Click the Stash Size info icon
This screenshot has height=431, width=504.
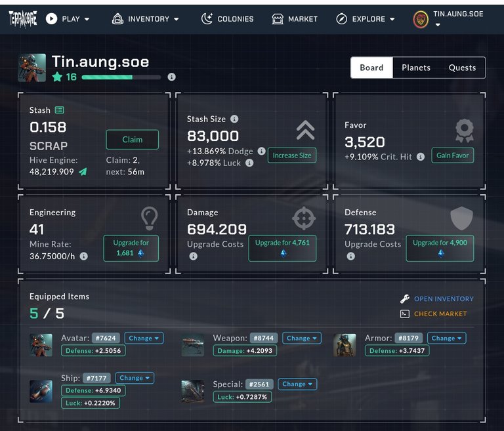click(234, 119)
